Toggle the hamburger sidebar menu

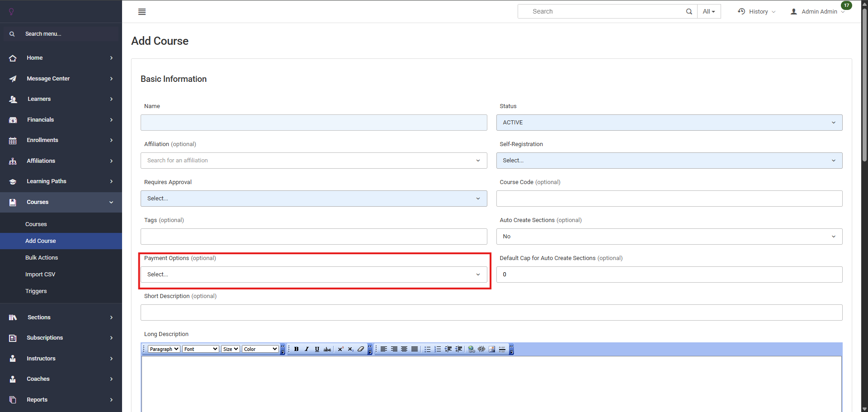(x=142, y=12)
